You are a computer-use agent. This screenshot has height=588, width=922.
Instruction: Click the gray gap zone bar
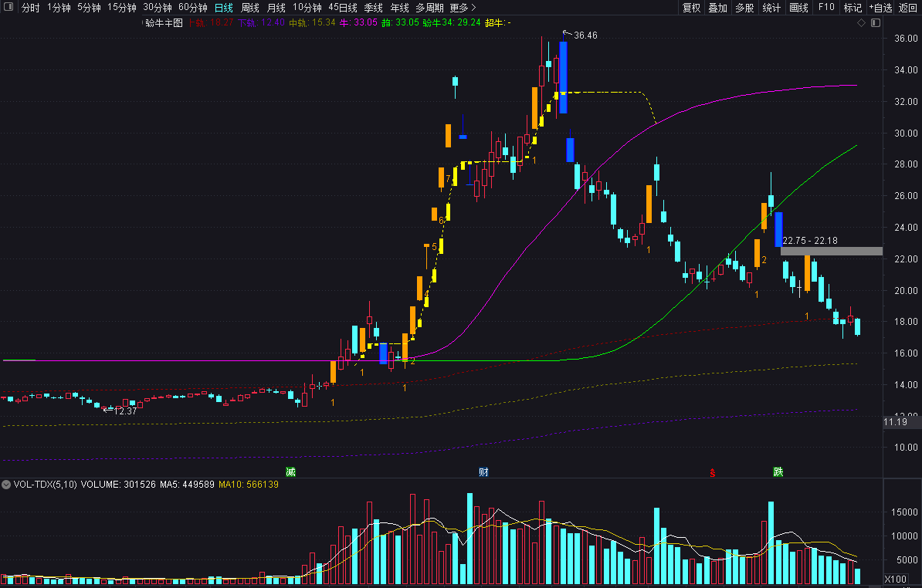832,252
